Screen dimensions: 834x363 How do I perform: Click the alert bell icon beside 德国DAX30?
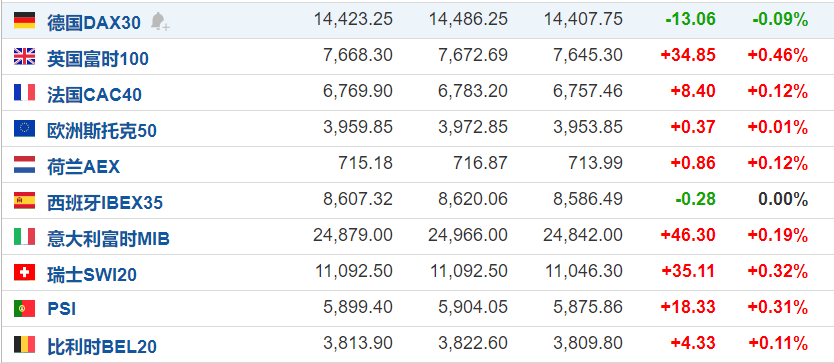(160, 21)
